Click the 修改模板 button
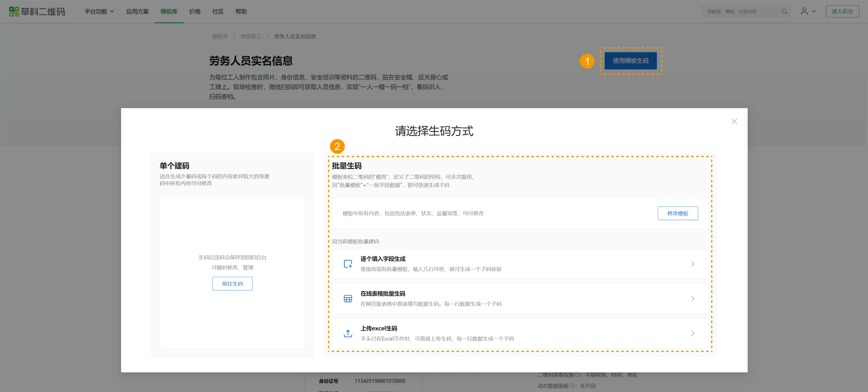868x392 pixels. pos(678,213)
